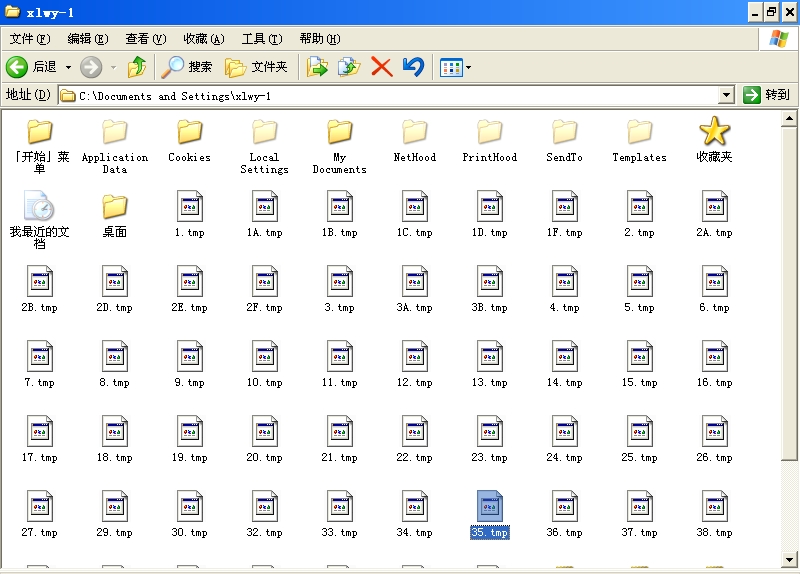Click the 搜索 search button

(x=188, y=67)
